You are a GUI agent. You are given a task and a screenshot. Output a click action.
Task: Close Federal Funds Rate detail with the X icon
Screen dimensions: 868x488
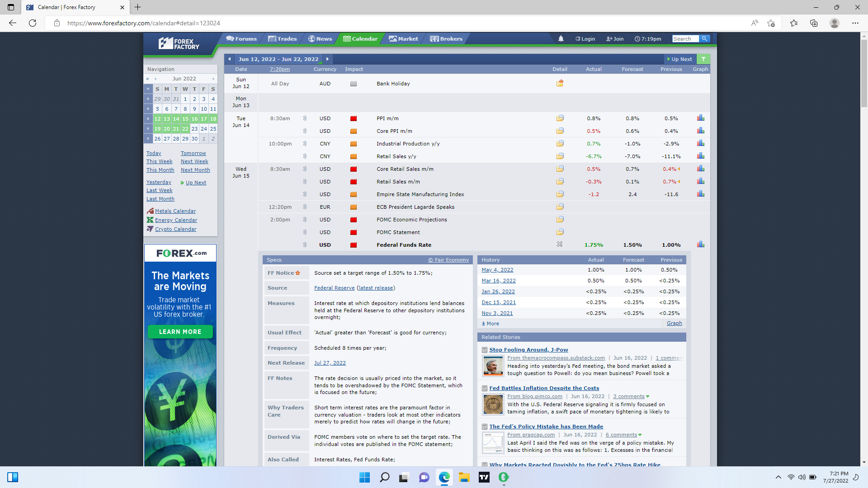(x=560, y=244)
